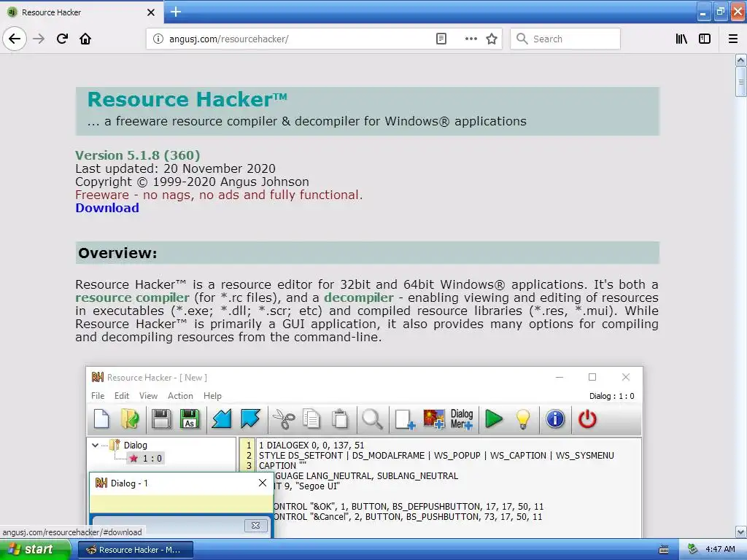Open the Windows start menu
The height and width of the screenshot is (560, 747).
point(35,550)
